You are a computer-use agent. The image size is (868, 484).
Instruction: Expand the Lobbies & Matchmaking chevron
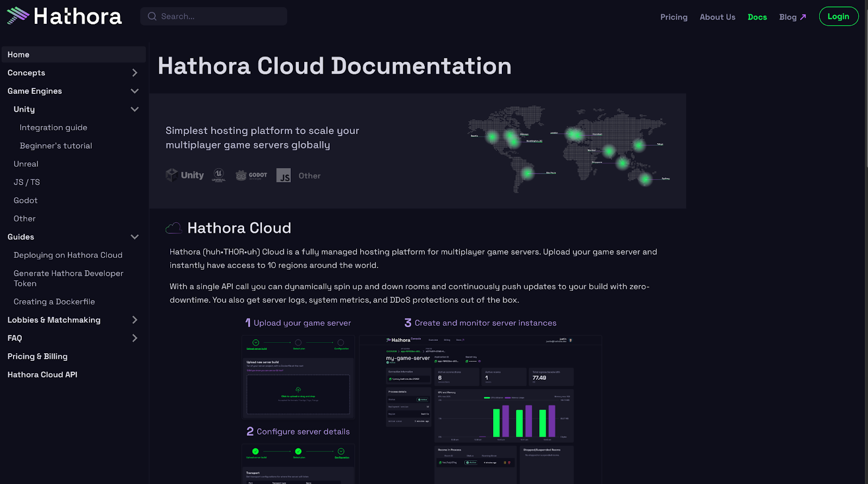[x=135, y=320]
